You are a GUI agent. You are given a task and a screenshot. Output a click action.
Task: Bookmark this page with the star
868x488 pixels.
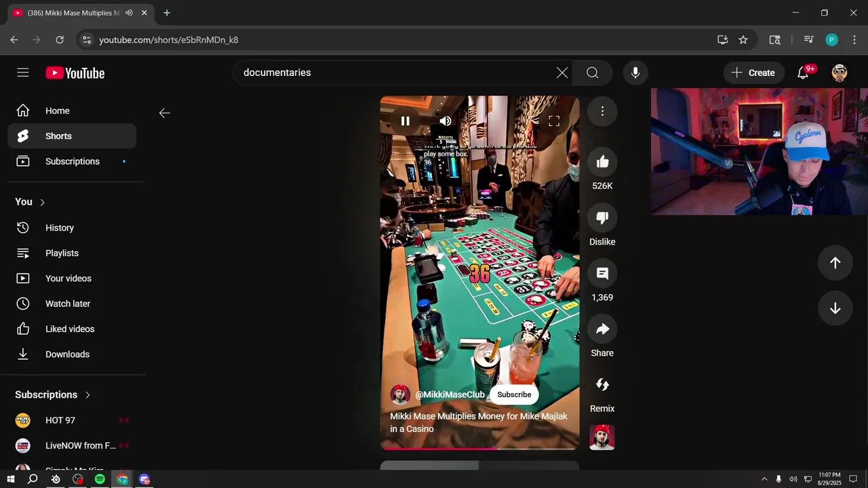click(743, 40)
